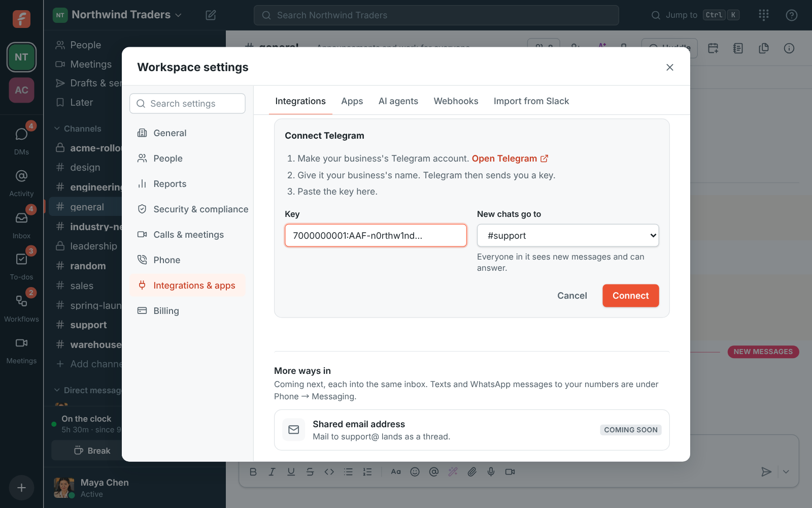Click the channel info icon
Screen dimensions: 812x508
(789, 48)
